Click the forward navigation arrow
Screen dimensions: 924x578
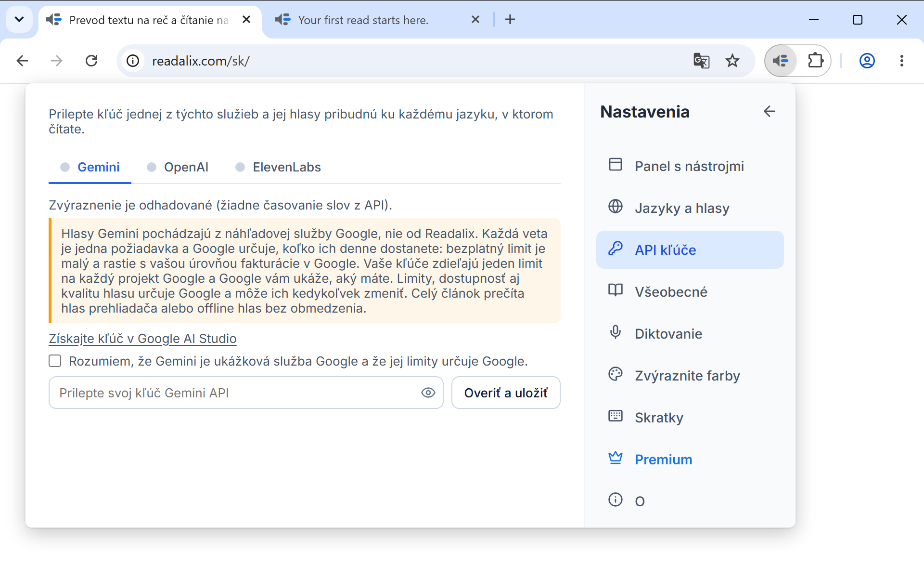pos(57,61)
